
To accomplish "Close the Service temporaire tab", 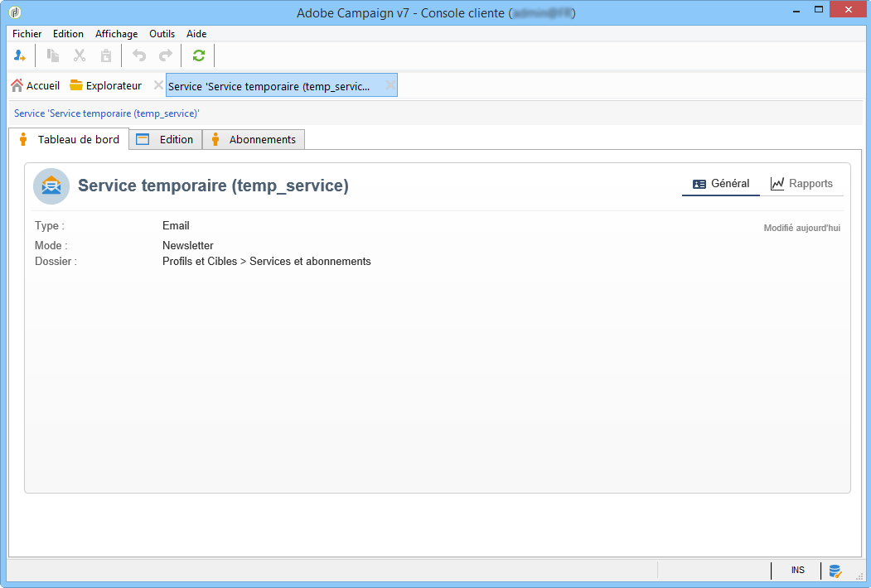I will pos(390,85).
